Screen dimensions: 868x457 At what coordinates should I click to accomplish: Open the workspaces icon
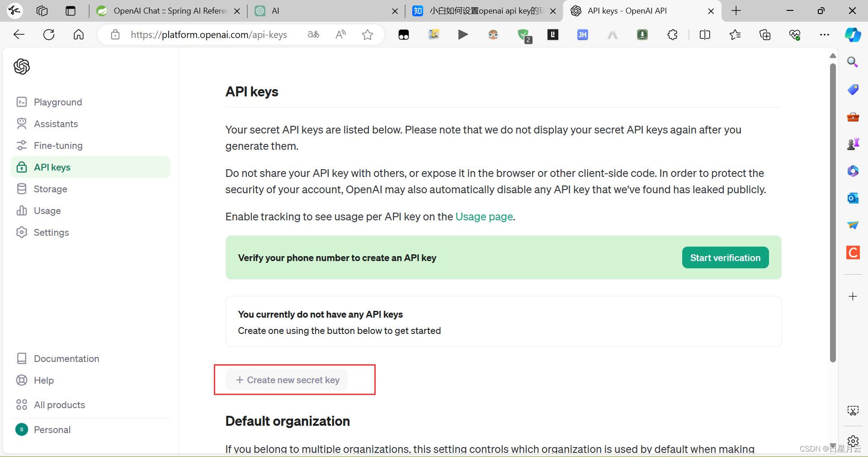click(x=42, y=11)
